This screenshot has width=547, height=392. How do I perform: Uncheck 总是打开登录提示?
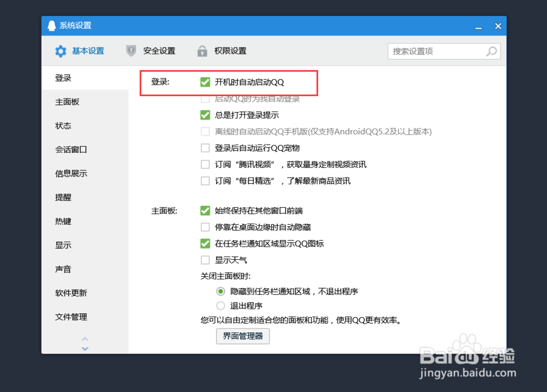[206, 115]
